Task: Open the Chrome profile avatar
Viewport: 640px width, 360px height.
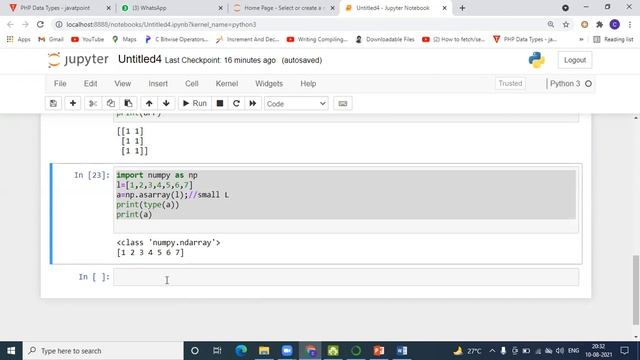Action: 615,24
